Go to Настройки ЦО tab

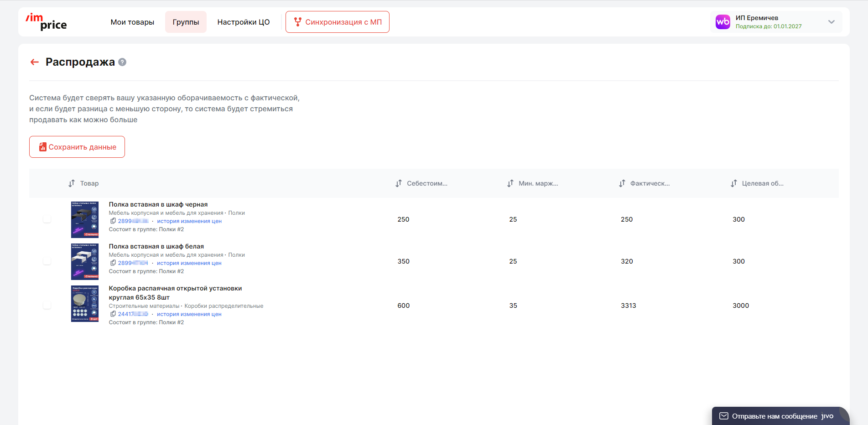coord(244,22)
